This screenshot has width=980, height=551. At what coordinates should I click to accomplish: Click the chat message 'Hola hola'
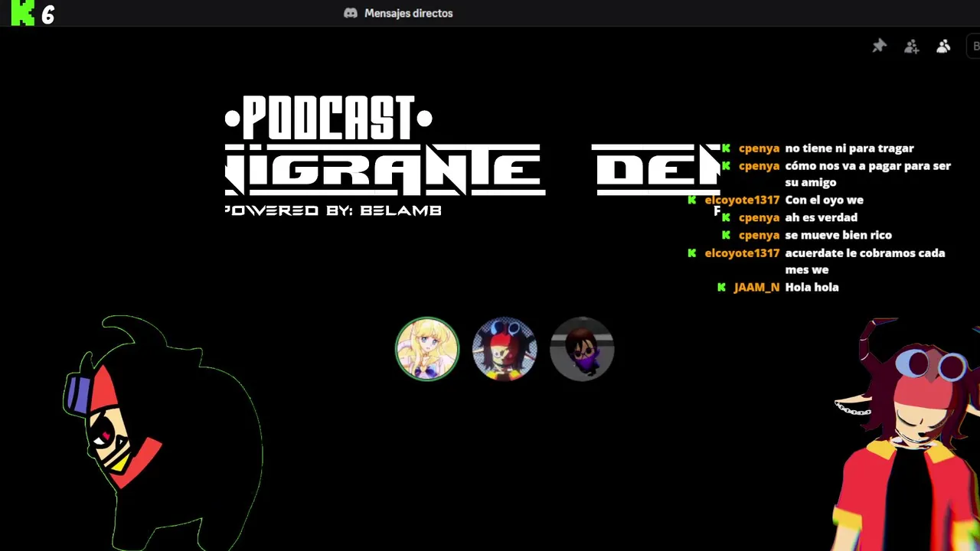coord(812,287)
